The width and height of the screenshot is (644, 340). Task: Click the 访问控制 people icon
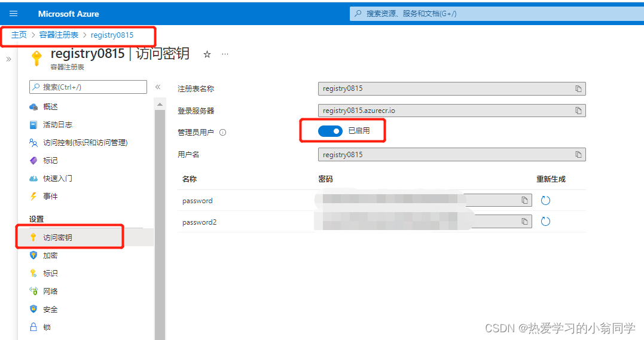pyautogui.click(x=33, y=142)
